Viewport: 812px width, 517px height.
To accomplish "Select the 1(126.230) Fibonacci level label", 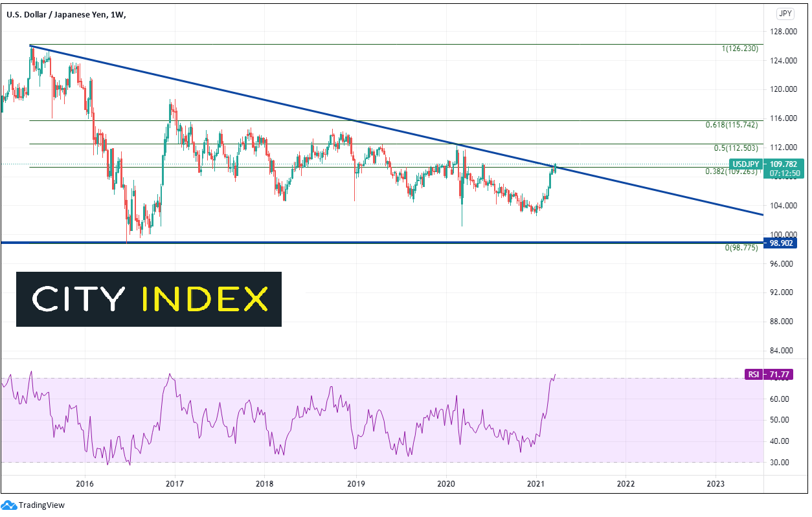I will (739, 49).
